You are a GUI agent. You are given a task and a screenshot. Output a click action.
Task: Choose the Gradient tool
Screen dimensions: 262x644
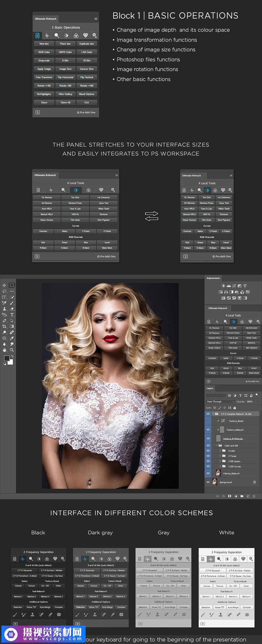(12, 326)
